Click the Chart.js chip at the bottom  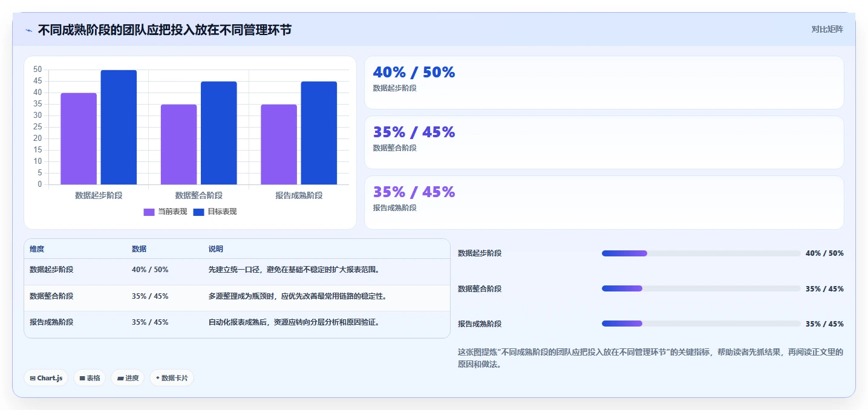[46, 378]
